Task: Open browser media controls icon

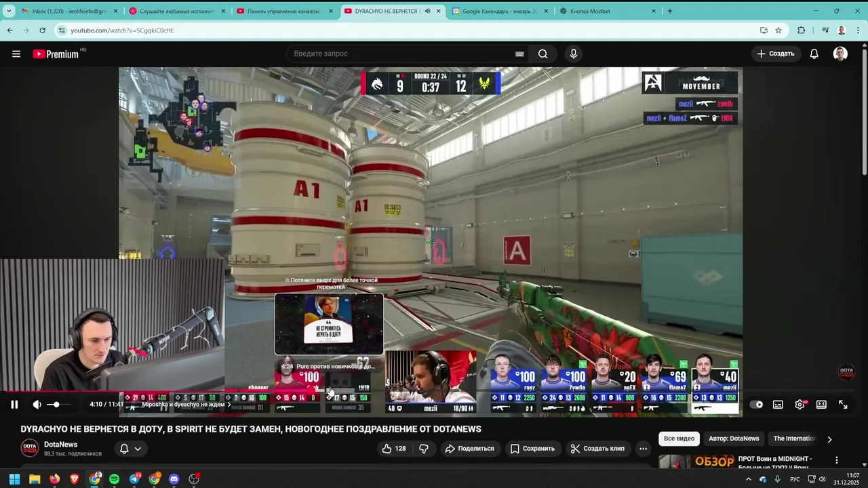Action: point(825,30)
